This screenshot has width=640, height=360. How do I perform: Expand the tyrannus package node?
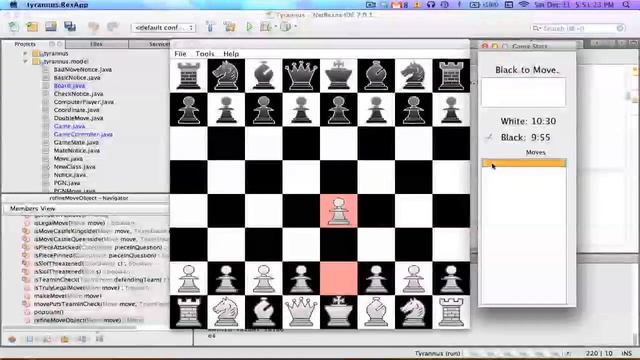tap(25, 53)
